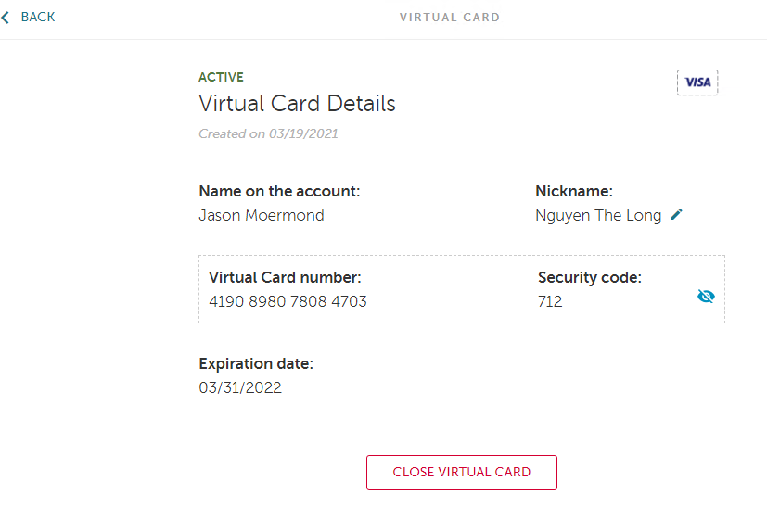Click the Expiration date label
This screenshot has width=767, height=532.
(x=256, y=364)
